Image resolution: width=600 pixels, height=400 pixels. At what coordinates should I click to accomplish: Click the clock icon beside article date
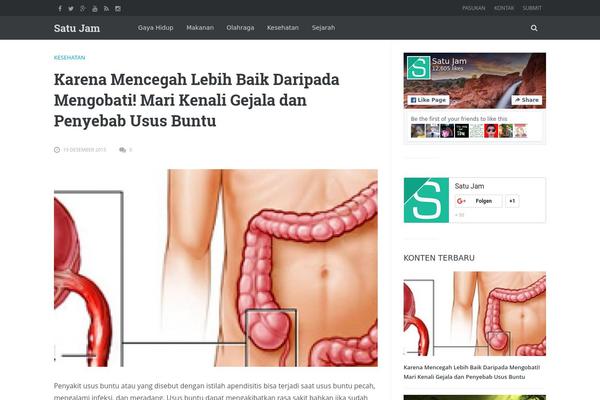pos(57,150)
